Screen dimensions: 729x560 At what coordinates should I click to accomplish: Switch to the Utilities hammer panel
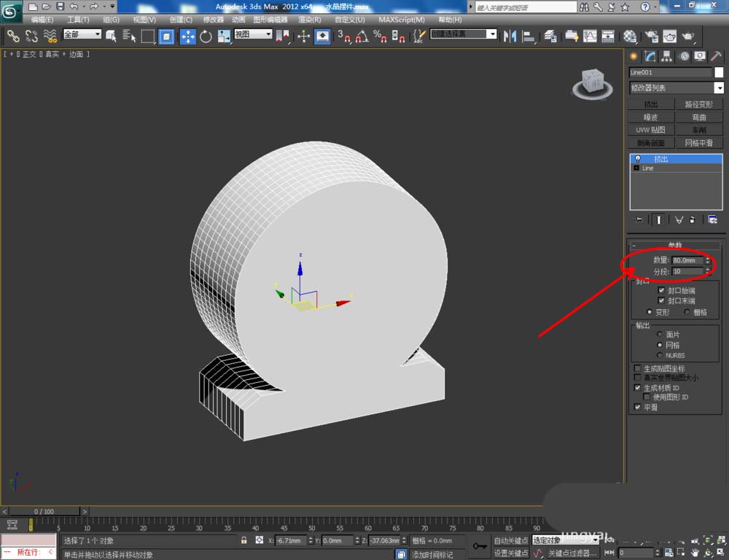716,57
